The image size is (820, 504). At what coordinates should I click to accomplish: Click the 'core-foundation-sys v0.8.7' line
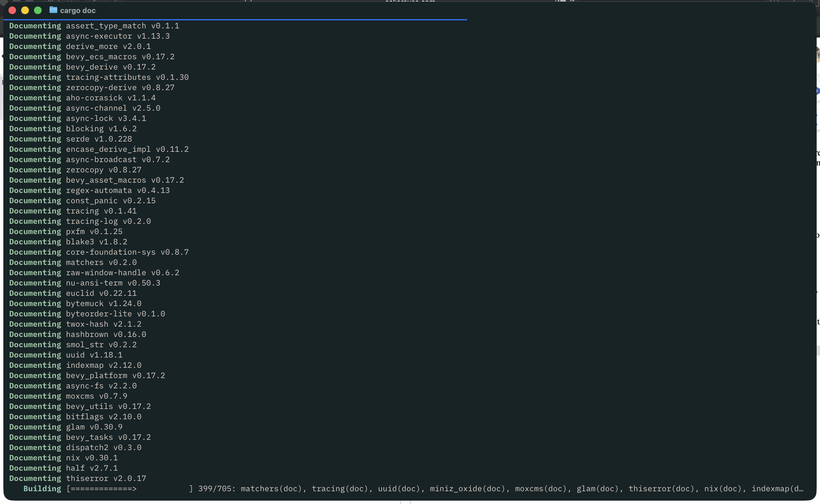point(127,252)
